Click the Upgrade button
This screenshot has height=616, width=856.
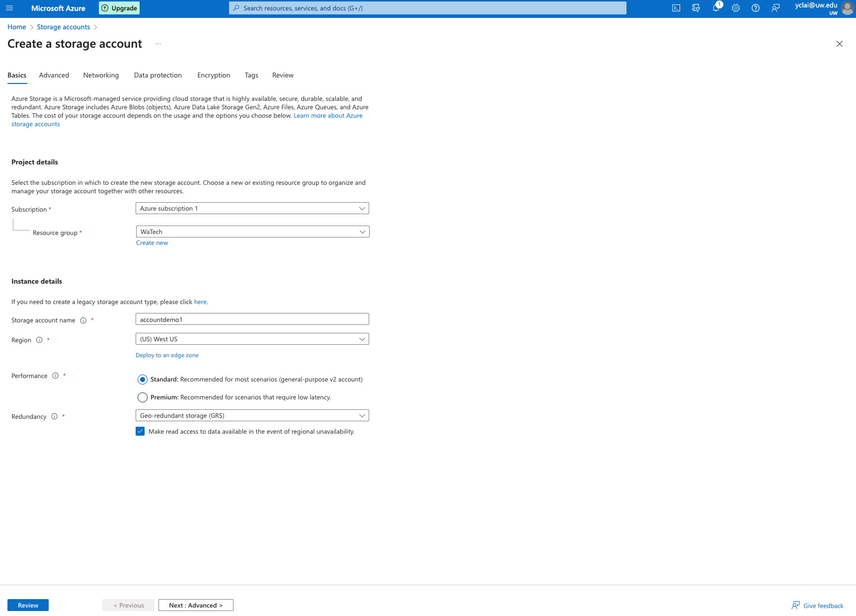[119, 8]
